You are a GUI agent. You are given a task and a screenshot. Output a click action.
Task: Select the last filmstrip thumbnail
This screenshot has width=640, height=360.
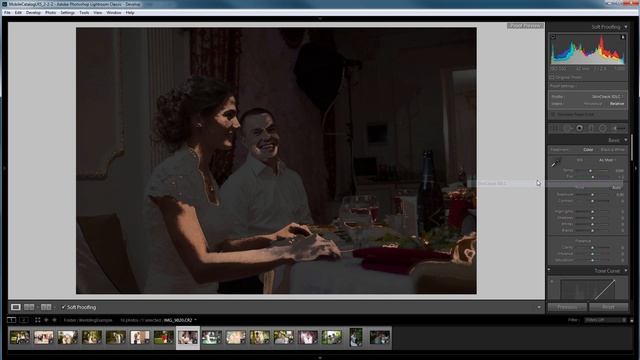pyautogui.click(x=380, y=337)
